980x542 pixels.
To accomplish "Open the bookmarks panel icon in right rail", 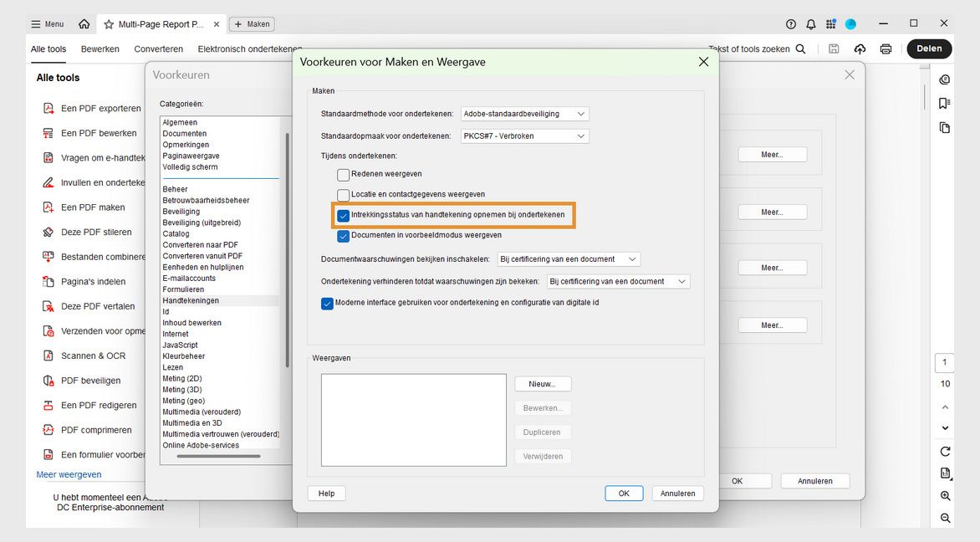I will click(944, 103).
